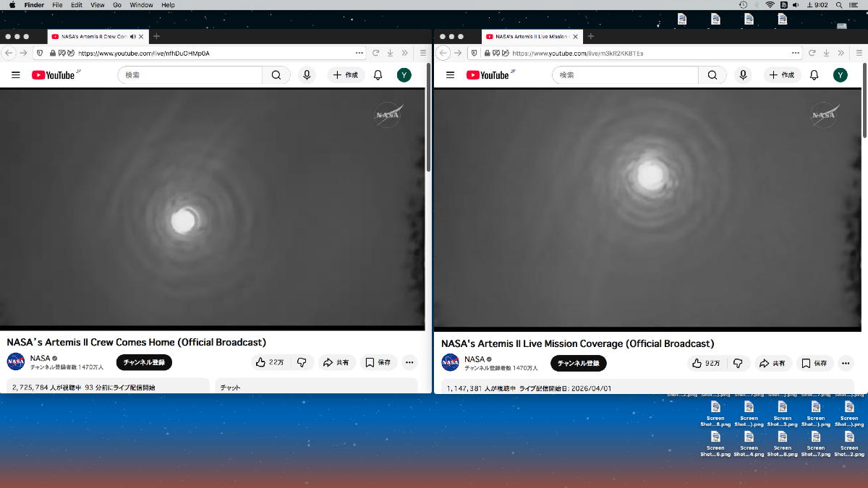Go back in Crew Comes Home browser window

pyautogui.click(x=9, y=53)
